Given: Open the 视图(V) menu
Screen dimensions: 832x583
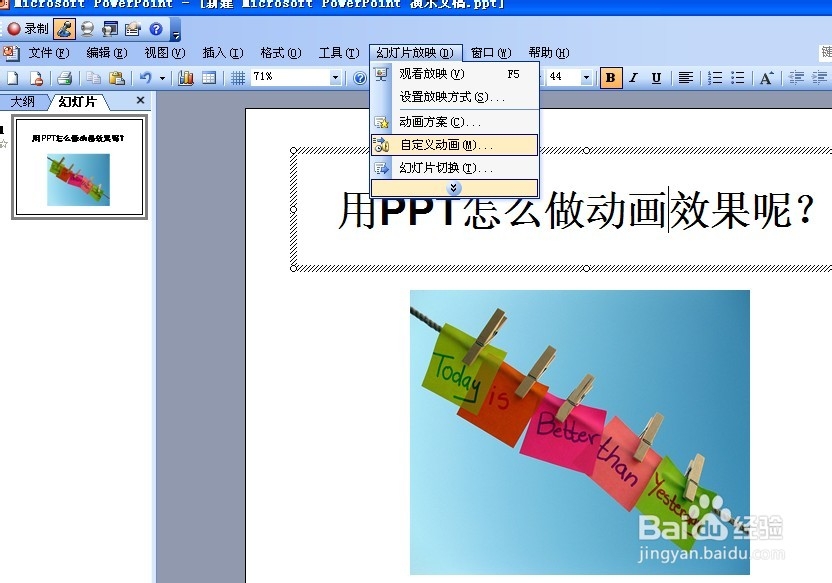Looking at the screenshot, I should pos(164,53).
